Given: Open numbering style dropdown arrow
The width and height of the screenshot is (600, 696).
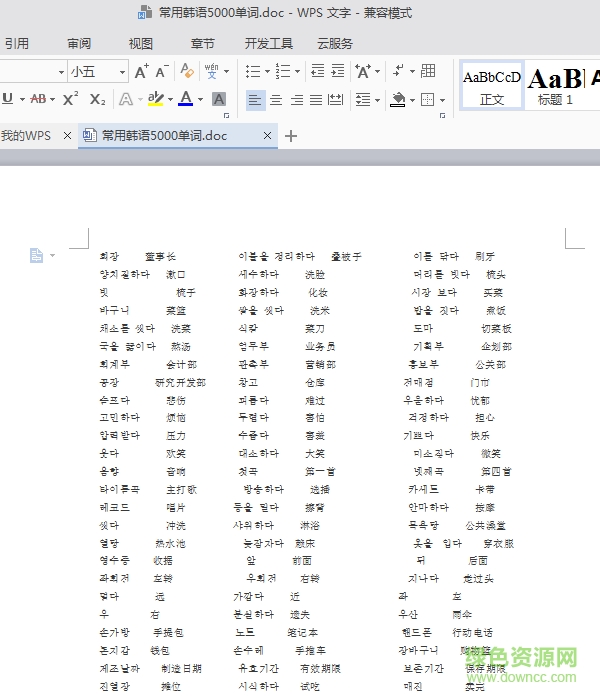Looking at the screenshot, I should tap(297, 71).
